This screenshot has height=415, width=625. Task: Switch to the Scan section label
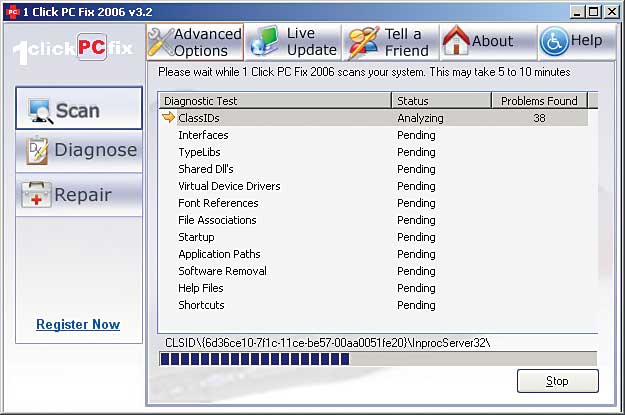[x=77, y=110]
